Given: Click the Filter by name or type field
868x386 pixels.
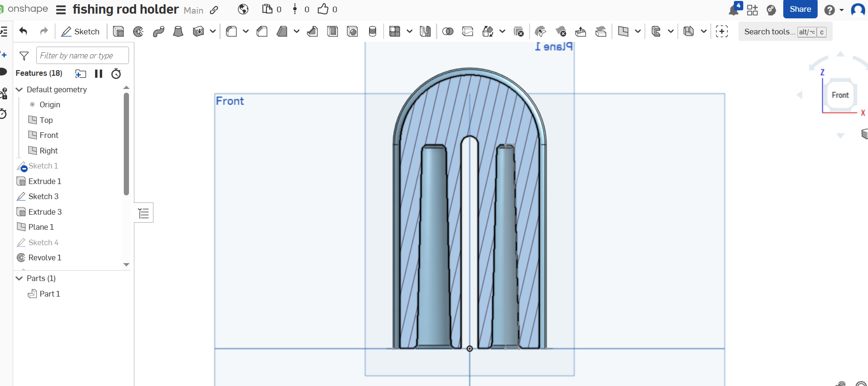Looking at the screenshot, I should [82, 56].
